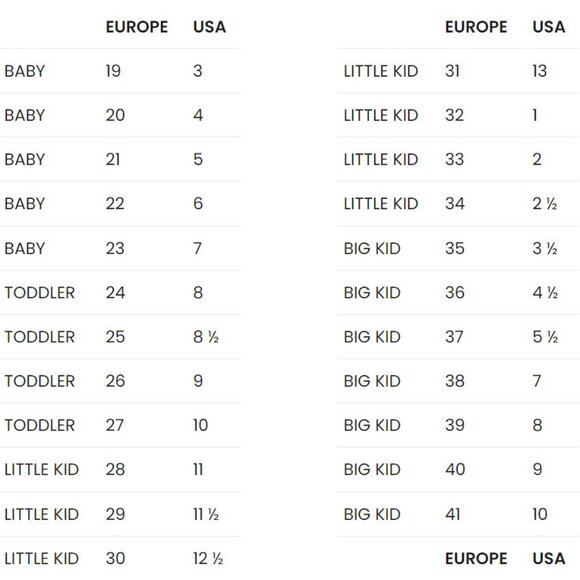
Task: Click Europe size 21 cell
Action: [x=113, y=159]
